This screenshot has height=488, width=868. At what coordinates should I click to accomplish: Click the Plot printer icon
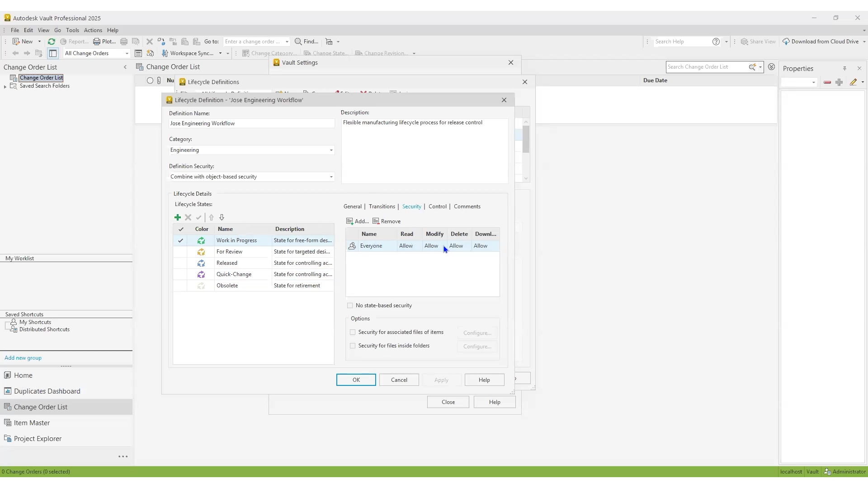(x=97, y=42)
